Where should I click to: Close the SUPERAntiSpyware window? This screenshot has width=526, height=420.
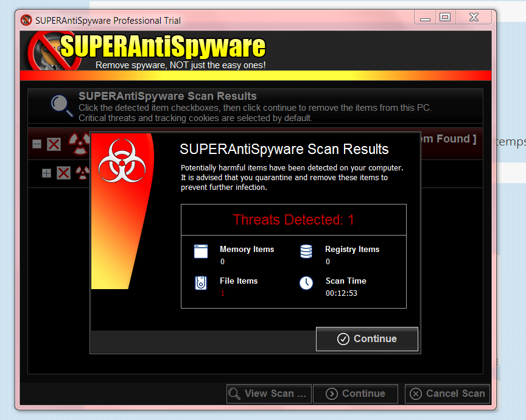point(474,17)
